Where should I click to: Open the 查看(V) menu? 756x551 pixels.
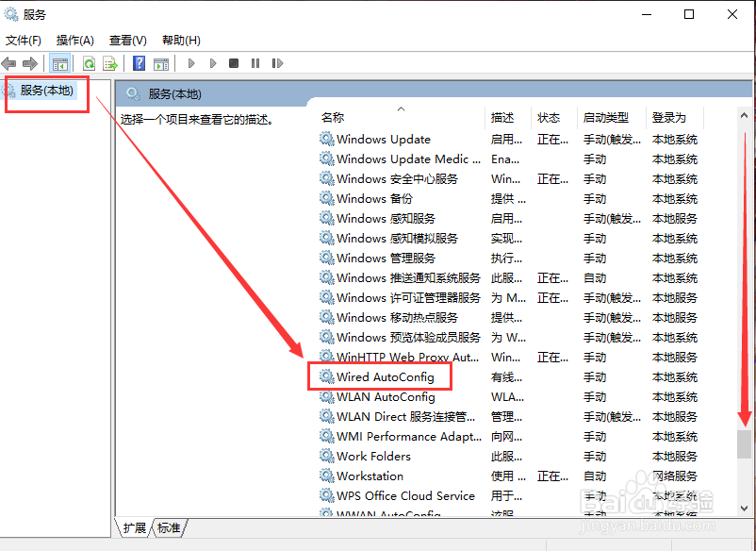127,40
